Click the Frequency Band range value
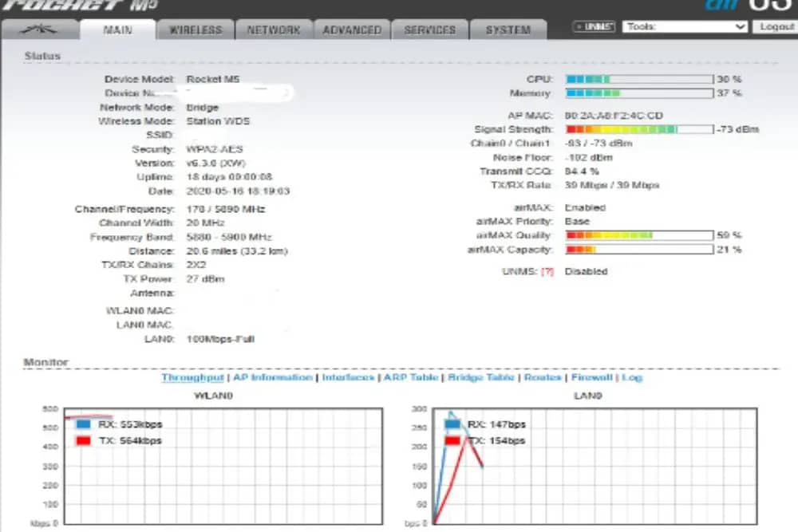The image size is (798, 532). point(229,237)
